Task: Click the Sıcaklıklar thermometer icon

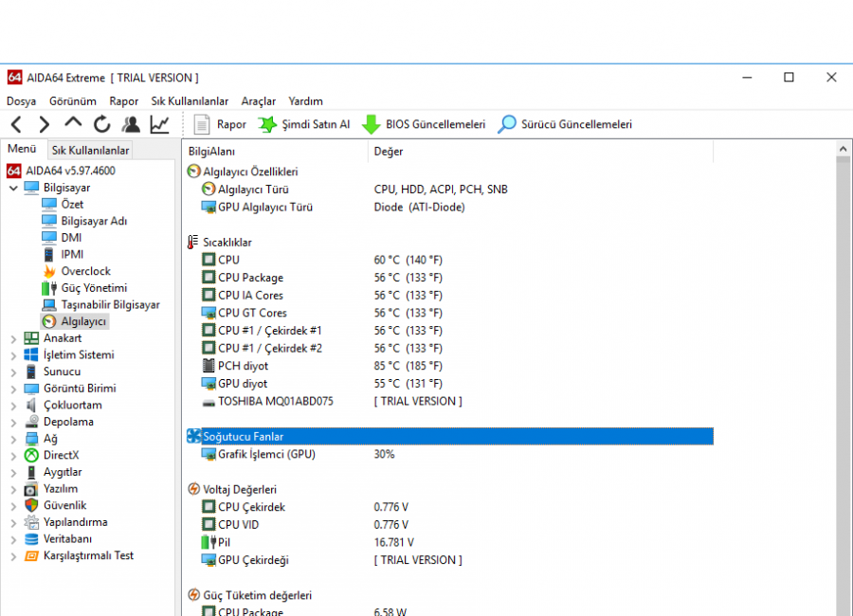Action: click(x=192, y=243)
